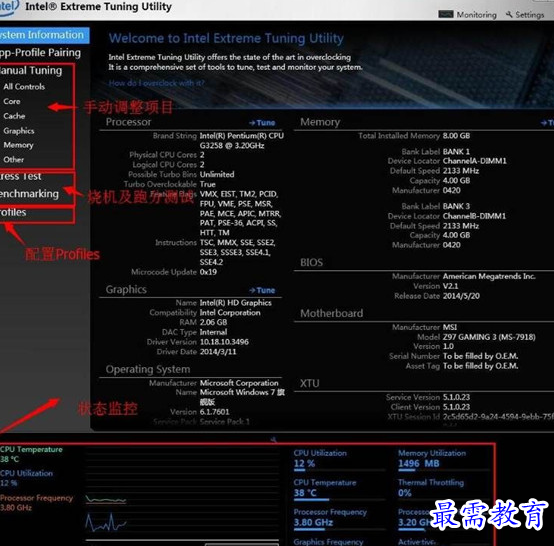Select All Controls under Manual Tuning
The width and height of the screenshot is (554, 546).
coord(24,87)
